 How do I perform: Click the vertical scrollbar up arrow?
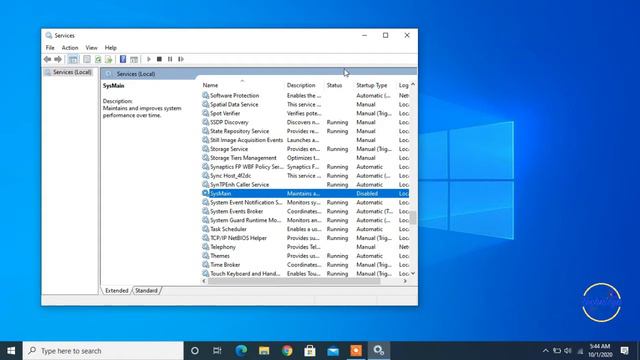pos(413,84)
